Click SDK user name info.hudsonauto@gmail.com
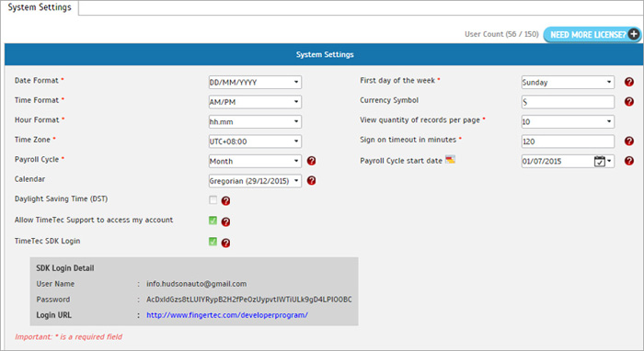This screenshot has width=644, height=351. [x=196, y=284]
